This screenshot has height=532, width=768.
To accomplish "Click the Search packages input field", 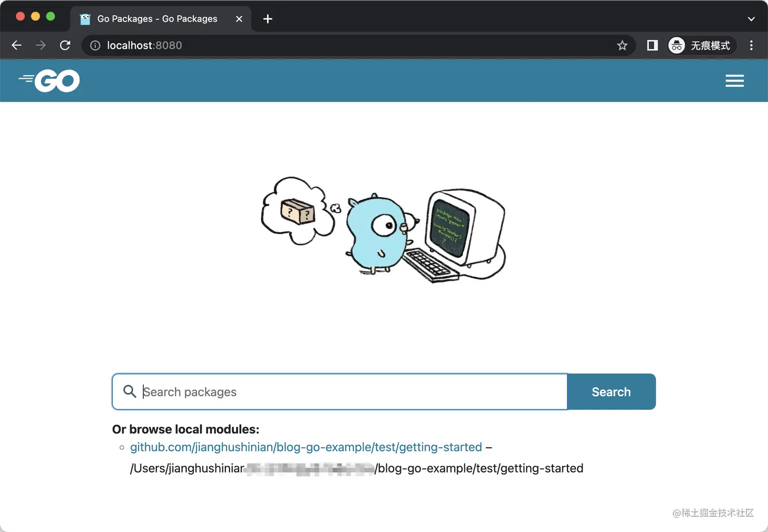I will pos(340,392).
